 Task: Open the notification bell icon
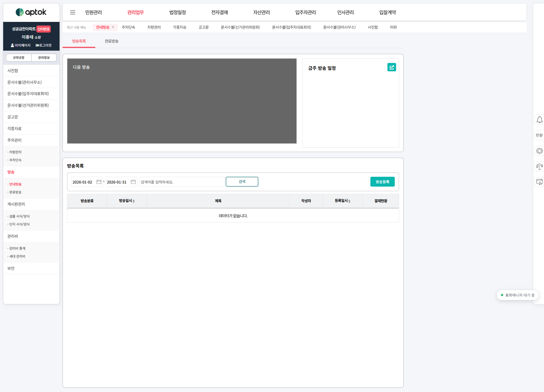tap(539, 120)
